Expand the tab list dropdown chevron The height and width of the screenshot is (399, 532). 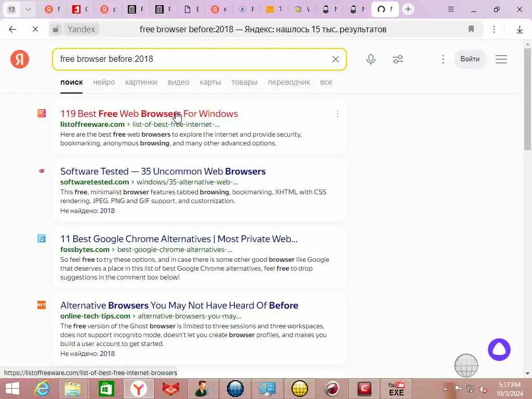point(28,9)
